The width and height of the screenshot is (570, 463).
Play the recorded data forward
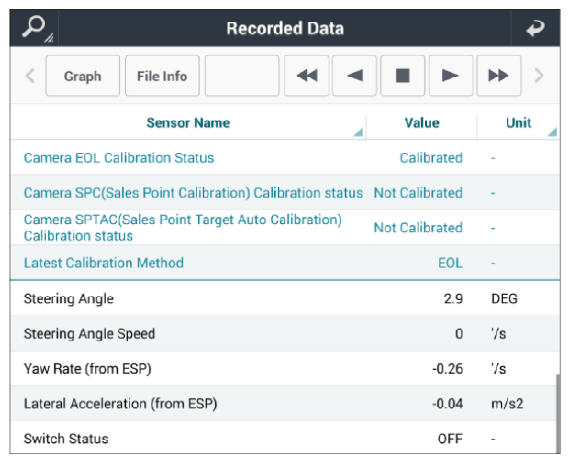(x=451, y=76)
